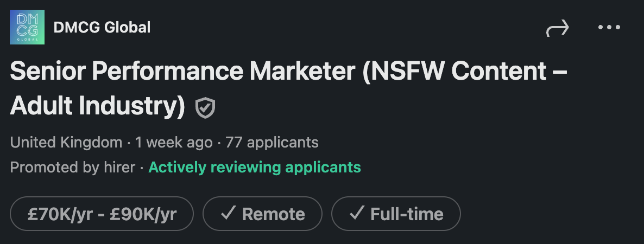Click the 'Promoted by hirer' label
Image resolution: width=644 pixels, height=244 pixels.
point(73,167)
